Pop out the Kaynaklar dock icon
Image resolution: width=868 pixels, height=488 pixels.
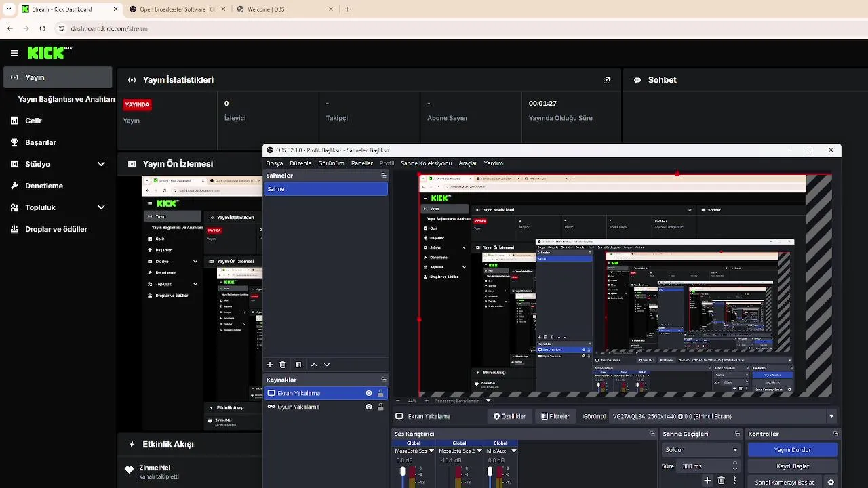(x=384, y=380)
